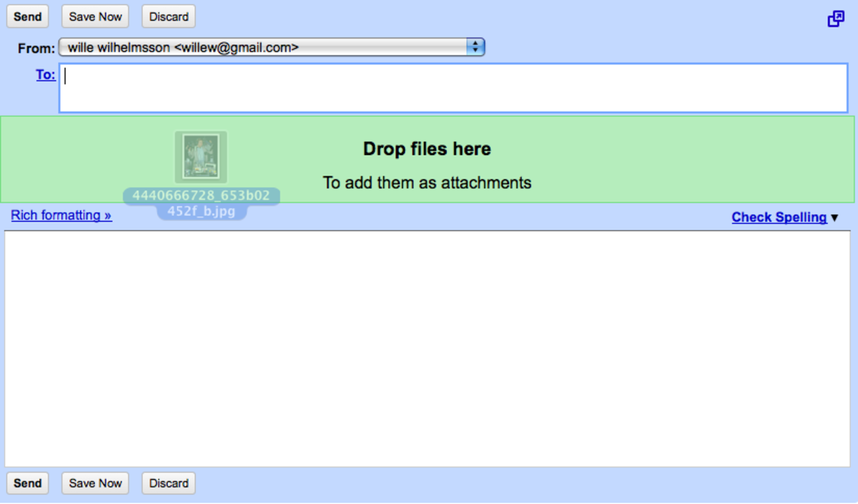
Task: Send the message using the bottom Send button
Action: point(27,483)
